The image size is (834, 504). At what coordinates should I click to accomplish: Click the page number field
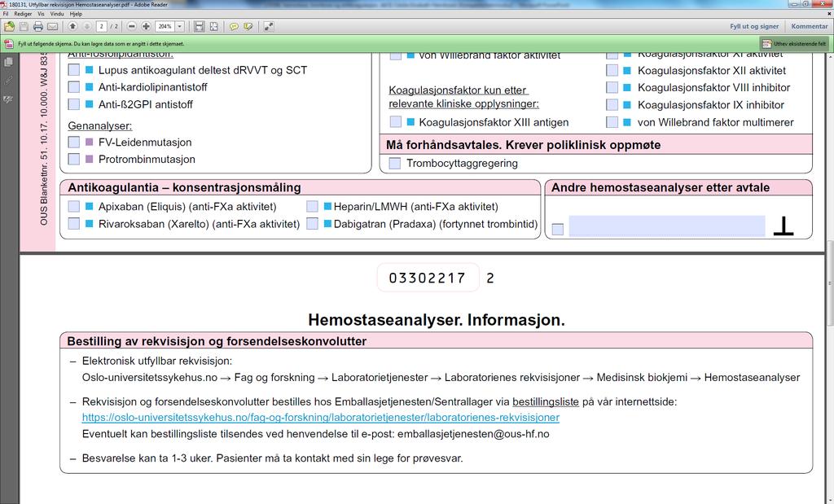pos(101,26)
